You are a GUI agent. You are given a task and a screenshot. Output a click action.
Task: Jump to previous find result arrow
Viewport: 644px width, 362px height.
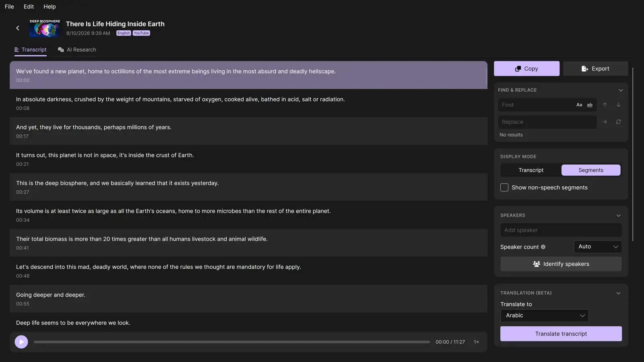[x=605, y=105]
